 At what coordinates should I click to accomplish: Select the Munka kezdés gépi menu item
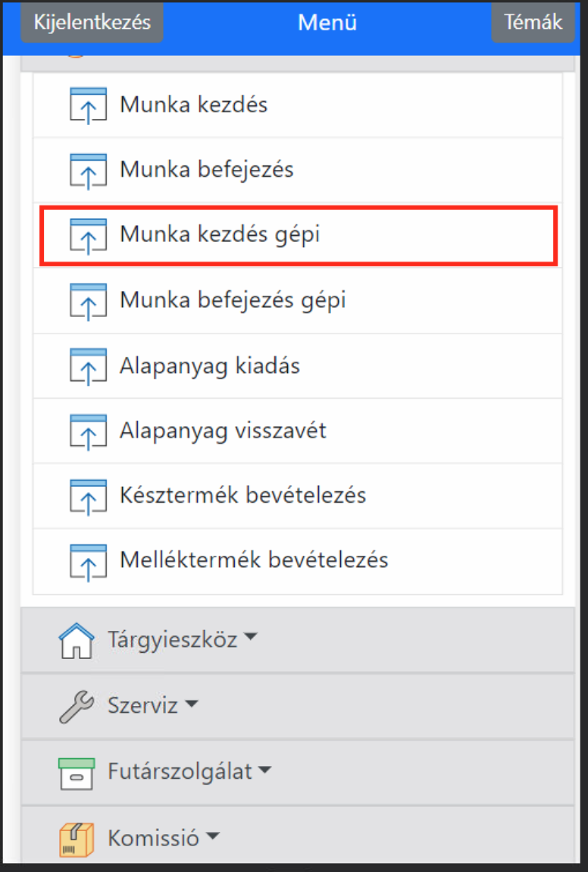220,235
